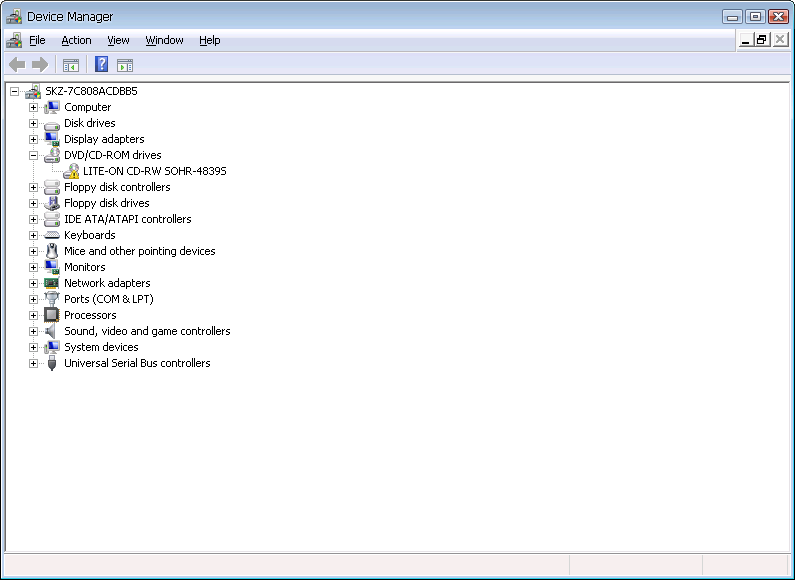795x580 pixels.
Task: Select the SKZ-7C808ACDBB5 root label
Action: coord(91,91)
